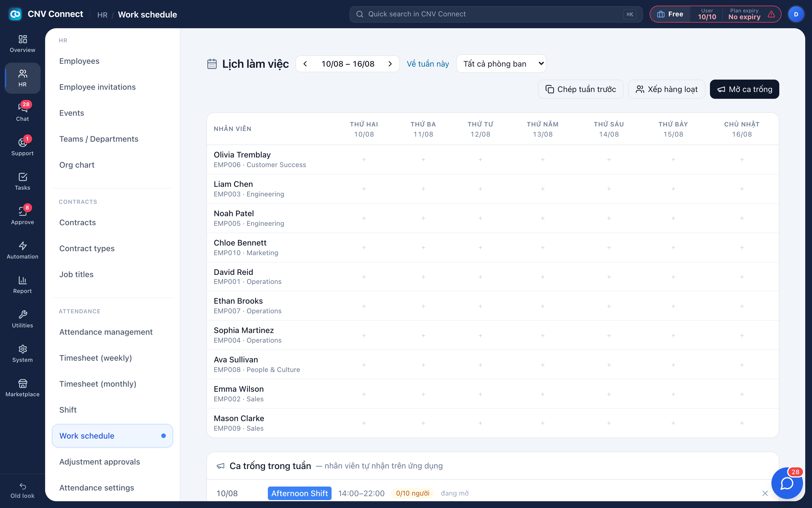
Task: Click Mở ca trống button
Action: 745,89
